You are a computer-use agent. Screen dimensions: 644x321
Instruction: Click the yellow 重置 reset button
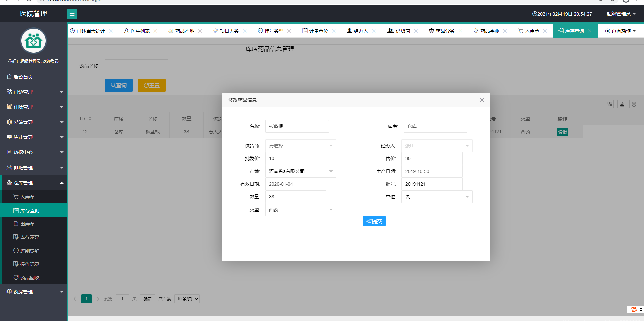[151, 85]
